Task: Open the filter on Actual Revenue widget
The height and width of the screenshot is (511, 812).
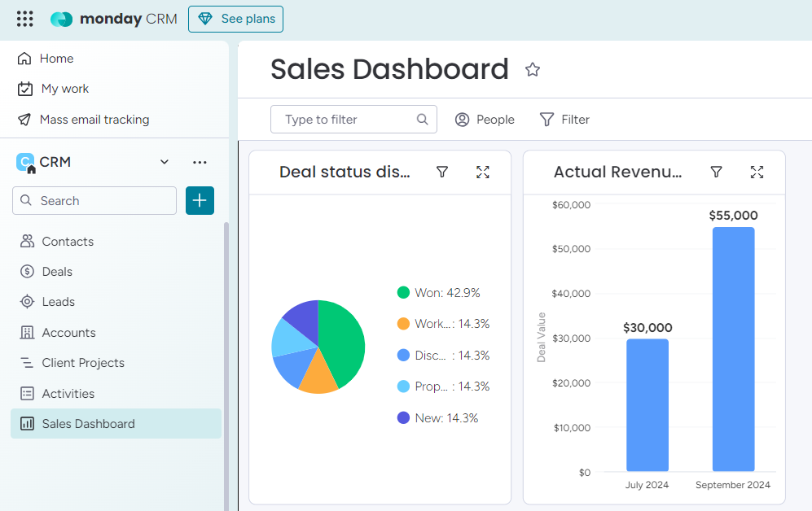Action: pyautogui.click(x=716, y=172)
